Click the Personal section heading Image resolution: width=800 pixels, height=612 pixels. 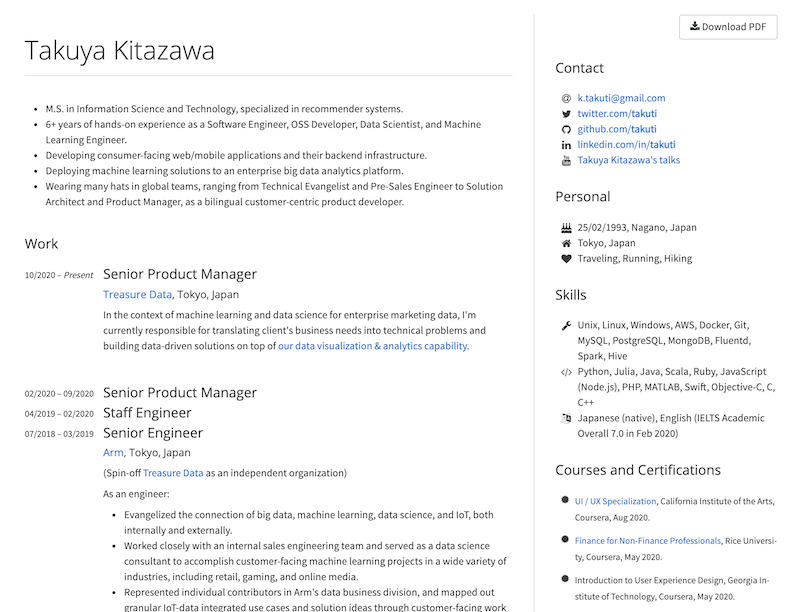point(583,196)
